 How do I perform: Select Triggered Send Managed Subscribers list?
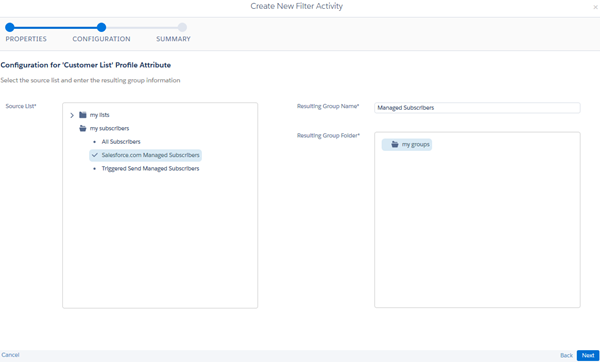pos(150,168)
